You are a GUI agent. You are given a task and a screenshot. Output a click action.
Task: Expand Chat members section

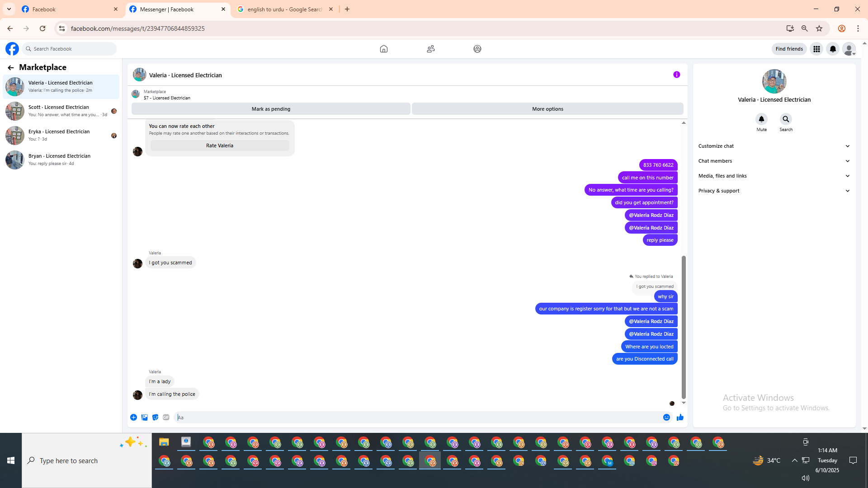[x=774, y=161]
